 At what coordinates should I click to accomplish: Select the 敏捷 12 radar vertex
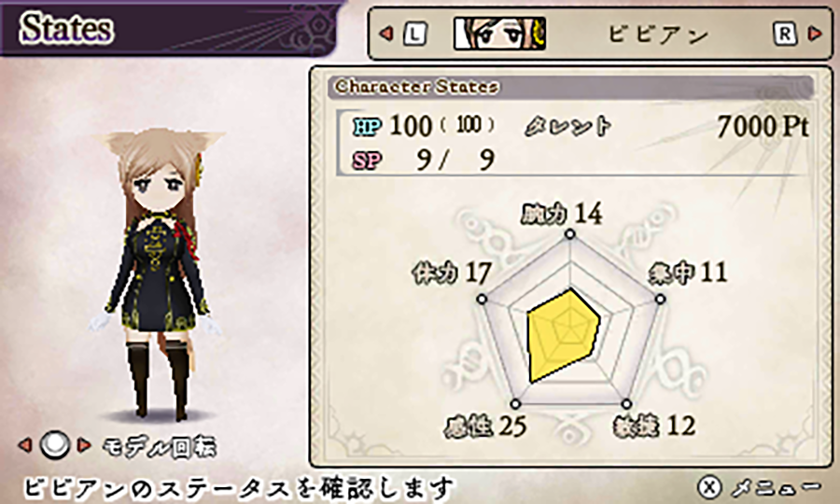coord(626,404)
